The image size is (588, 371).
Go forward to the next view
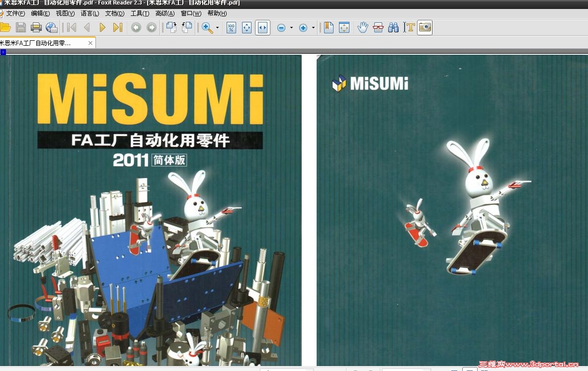coord(152,27)
